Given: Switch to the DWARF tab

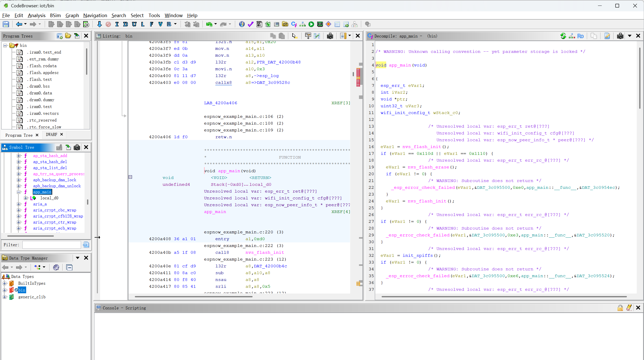Looking at the screenshot, I should (x=51, y=135).
